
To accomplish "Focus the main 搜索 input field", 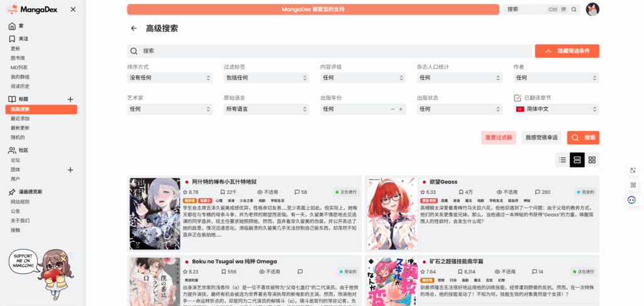I will click(328, 51).
